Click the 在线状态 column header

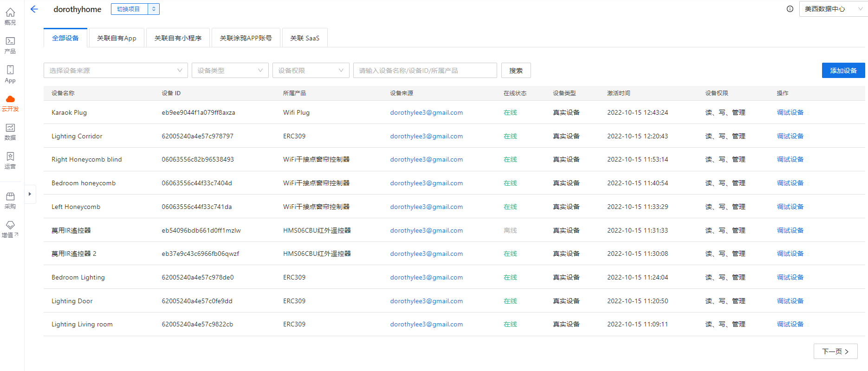pos(515,93)
